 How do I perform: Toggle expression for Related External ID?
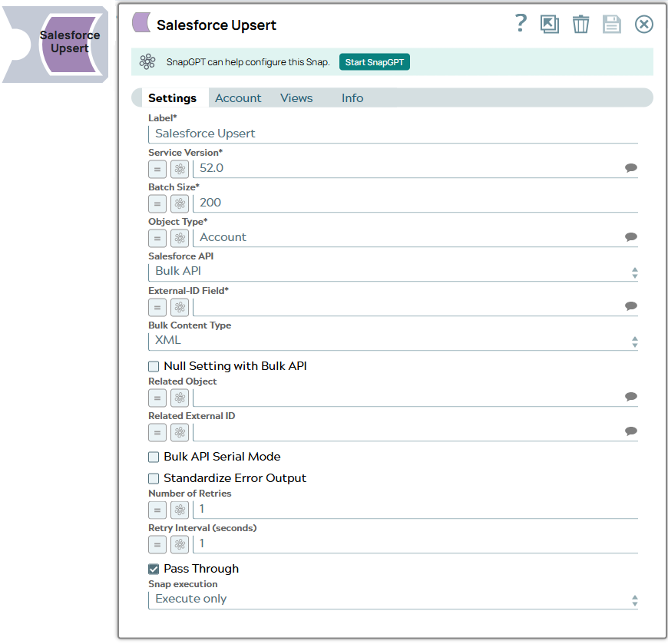(x=157, y=432)
